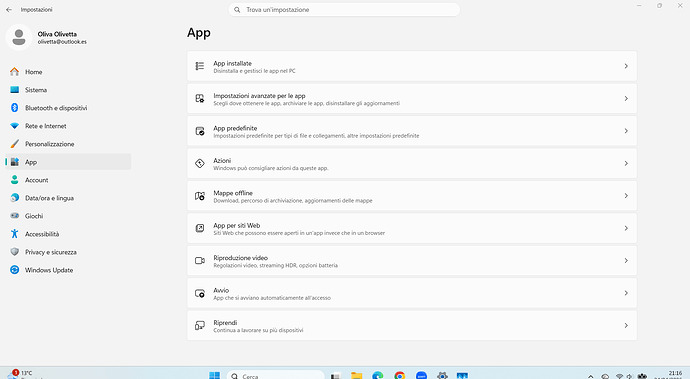Click the Rete e Internet wifi icon
Image resolution: width=690 pixels, height=379 pixels.
coord(15,126)
